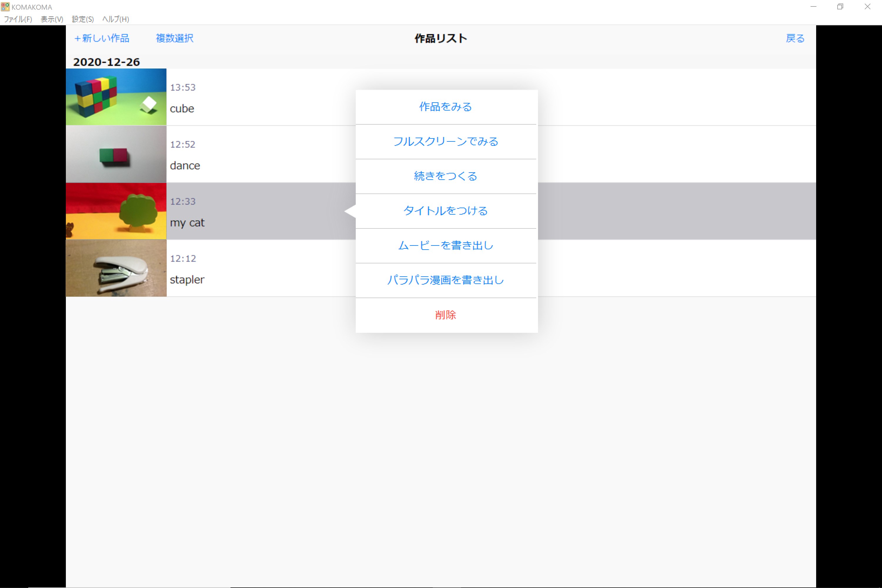The image size is (882, 588).
Task: Open the 設定(S) menu
Action: (x=83, y=19)
